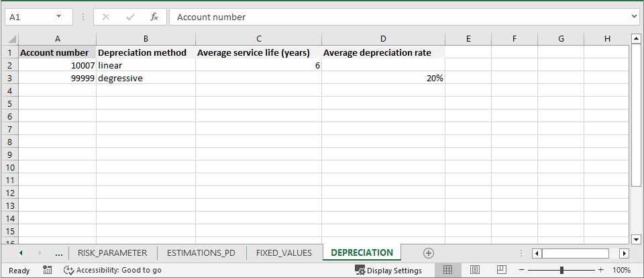Select column A header
Viewport: 644px width, 278px height.
click(x=58, y=39)
